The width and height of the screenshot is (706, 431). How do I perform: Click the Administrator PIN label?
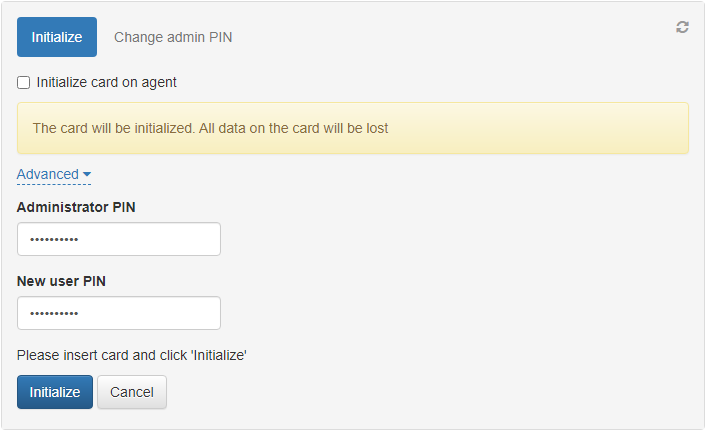point(76,207)
